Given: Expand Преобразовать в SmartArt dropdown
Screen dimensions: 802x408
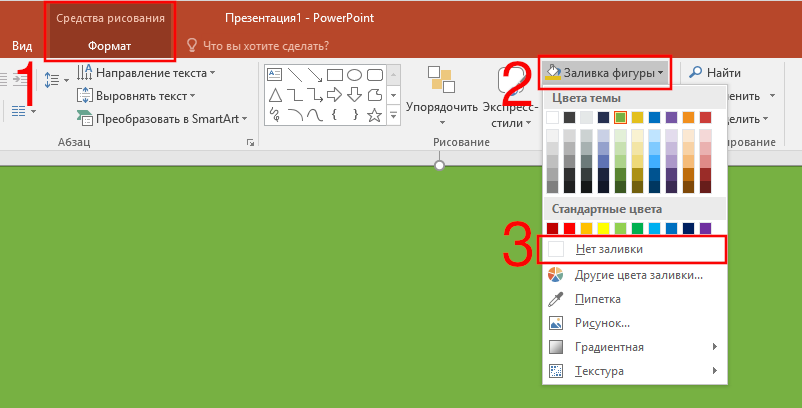Looking at the screenshot, I should tap(162, 119).
